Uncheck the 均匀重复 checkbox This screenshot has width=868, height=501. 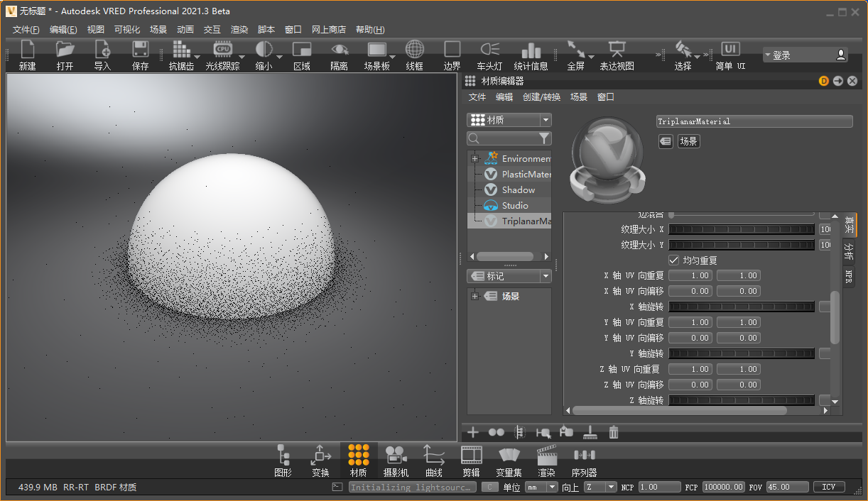(x=673, y=260)
